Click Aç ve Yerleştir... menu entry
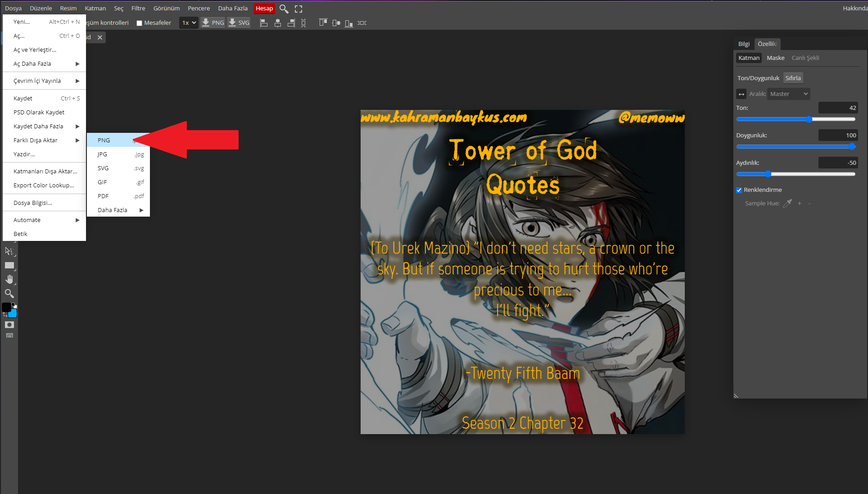 [x=44, y=50]
